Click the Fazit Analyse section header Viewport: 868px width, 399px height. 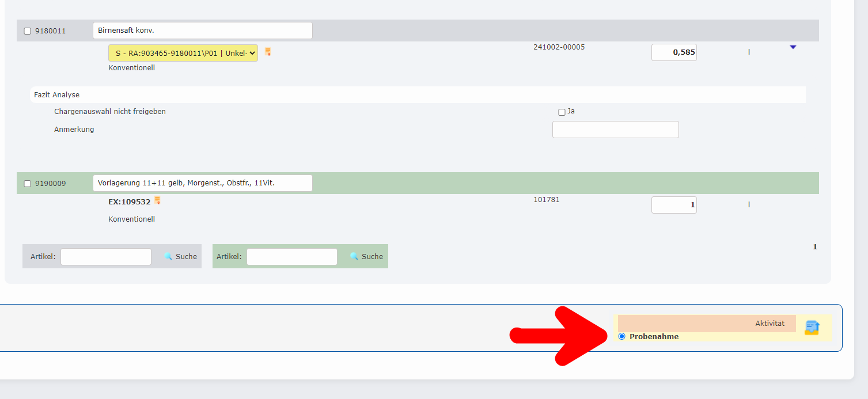click(x=56, y=94)
